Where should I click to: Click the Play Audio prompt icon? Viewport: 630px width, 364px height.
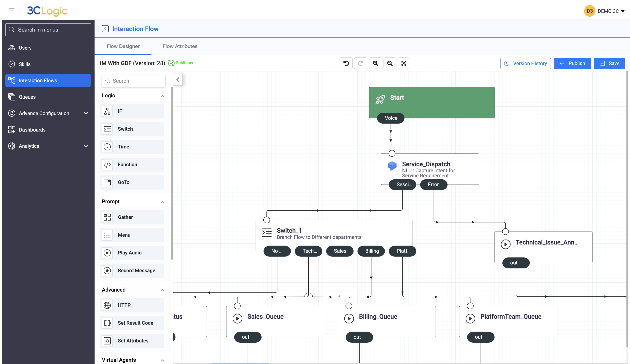[107, 252]
